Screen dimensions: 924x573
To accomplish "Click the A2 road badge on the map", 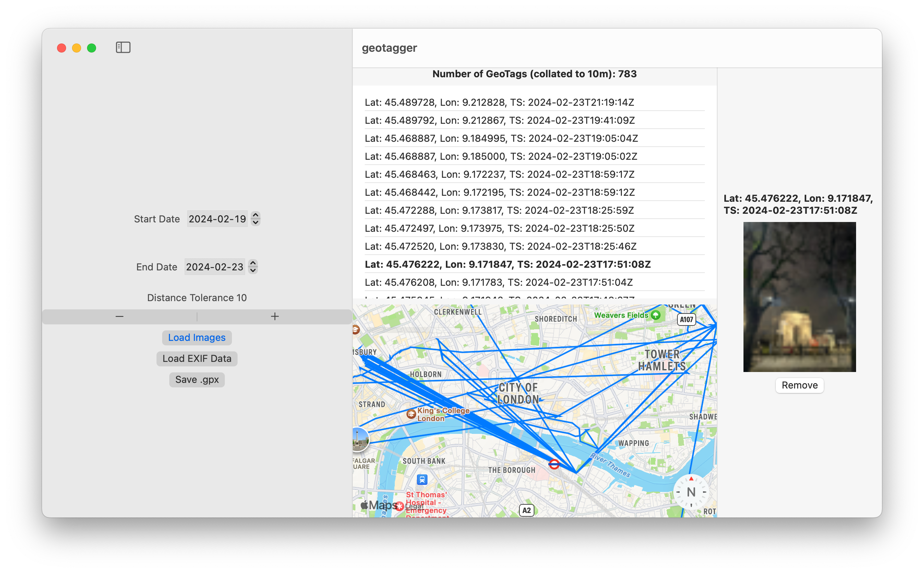I will (x=526, y=510).
